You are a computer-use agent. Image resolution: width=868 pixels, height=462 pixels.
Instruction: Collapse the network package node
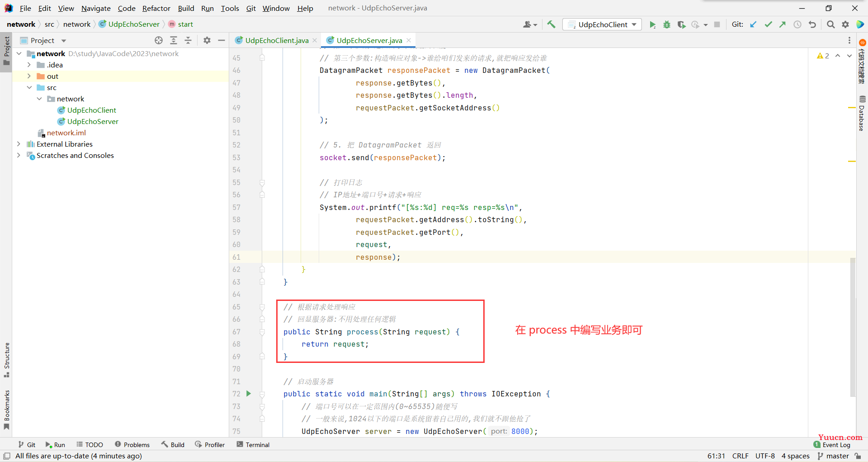click(x=39, y=99)
